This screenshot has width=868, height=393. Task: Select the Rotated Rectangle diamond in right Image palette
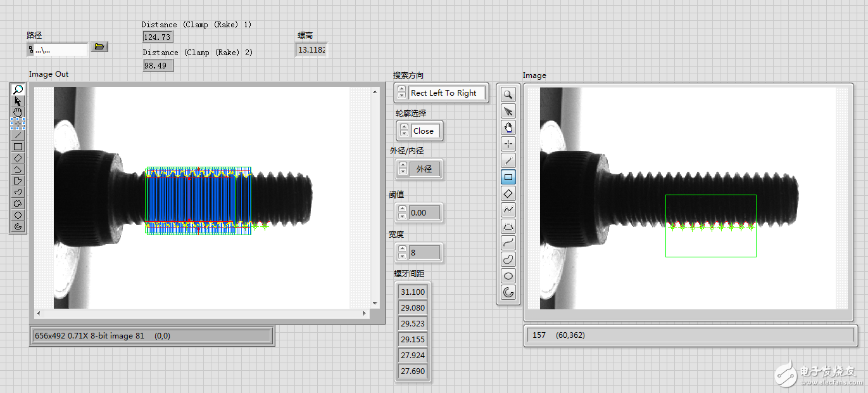508,194
